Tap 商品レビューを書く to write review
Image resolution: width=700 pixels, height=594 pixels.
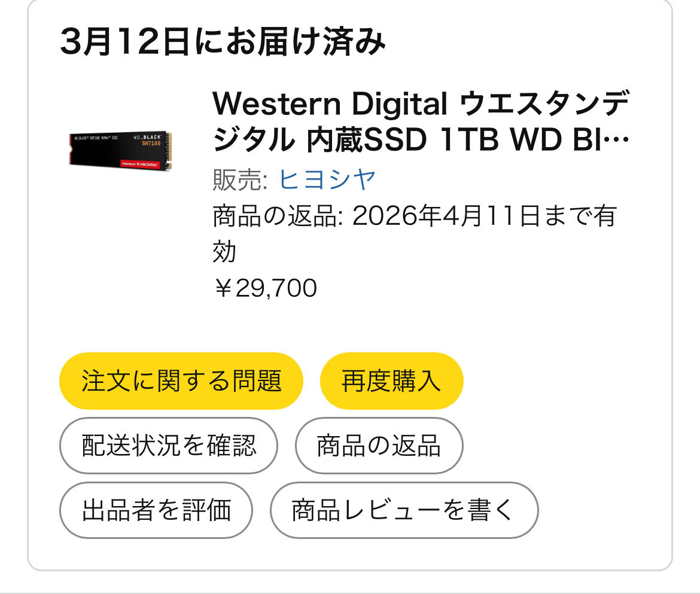point(404,510)
